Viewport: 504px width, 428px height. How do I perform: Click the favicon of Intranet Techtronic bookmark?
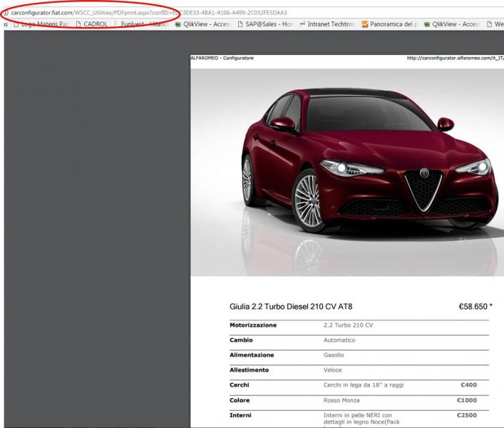click(x=302, y=24)
